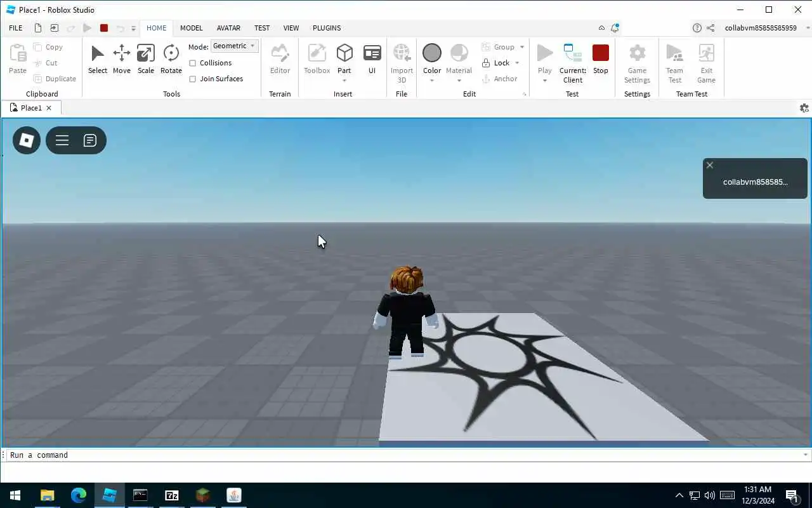Close the Place1 document tab
Screen dimensions: 812x508
[49, 108]
